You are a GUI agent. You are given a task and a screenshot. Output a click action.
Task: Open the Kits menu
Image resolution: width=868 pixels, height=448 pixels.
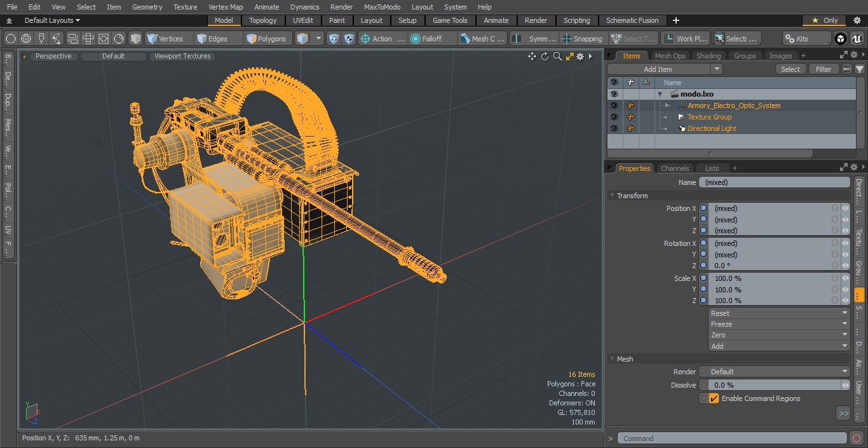point(806,39)
